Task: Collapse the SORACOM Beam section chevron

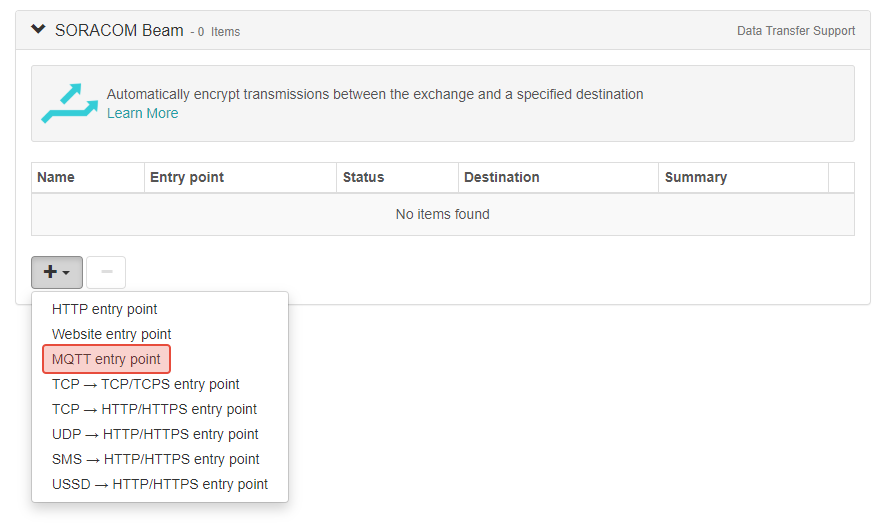Action: point(39,30)
